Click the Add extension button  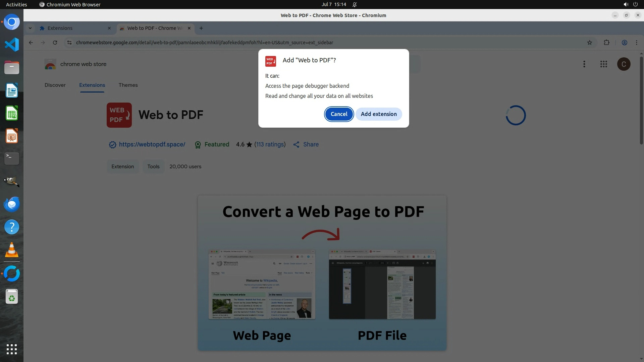(378, 114)
